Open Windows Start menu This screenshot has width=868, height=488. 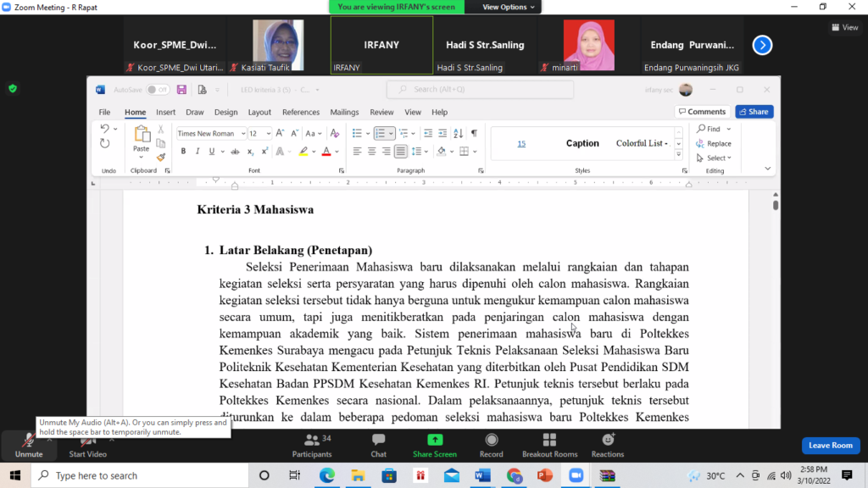(15, 475)
